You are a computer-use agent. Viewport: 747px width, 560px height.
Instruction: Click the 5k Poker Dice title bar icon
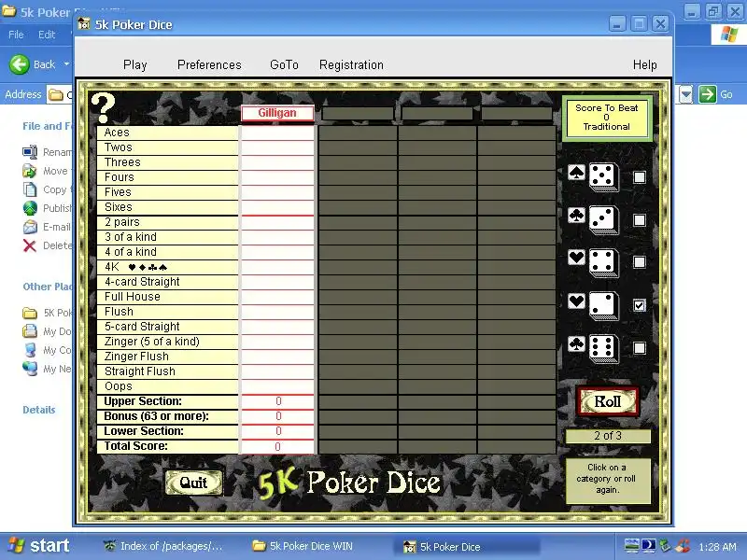[84, 24]
